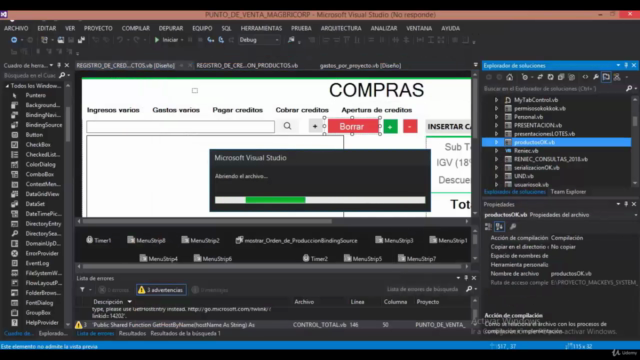Click the green plus button on form
640x360 pixels.
tap(390, 127)
